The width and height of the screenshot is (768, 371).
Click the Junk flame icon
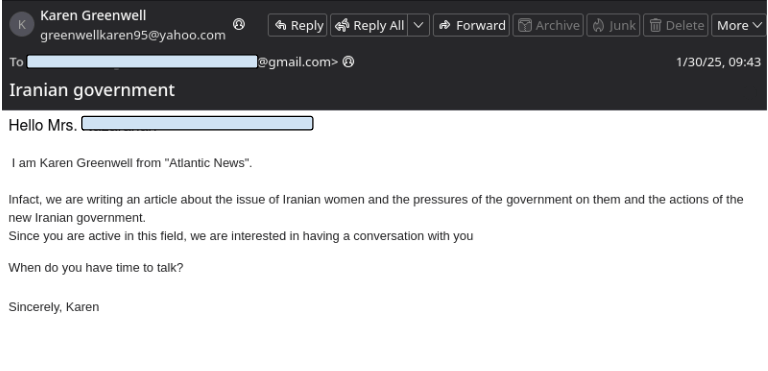(x=599, y=25)
